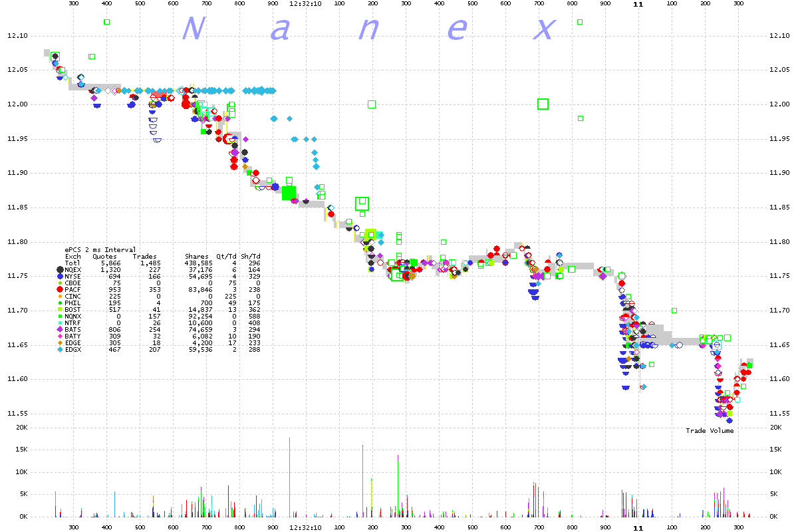Click the '10K' volume label on left axis
This screenshot has width=798, height=532.
(x=22, y=471)
